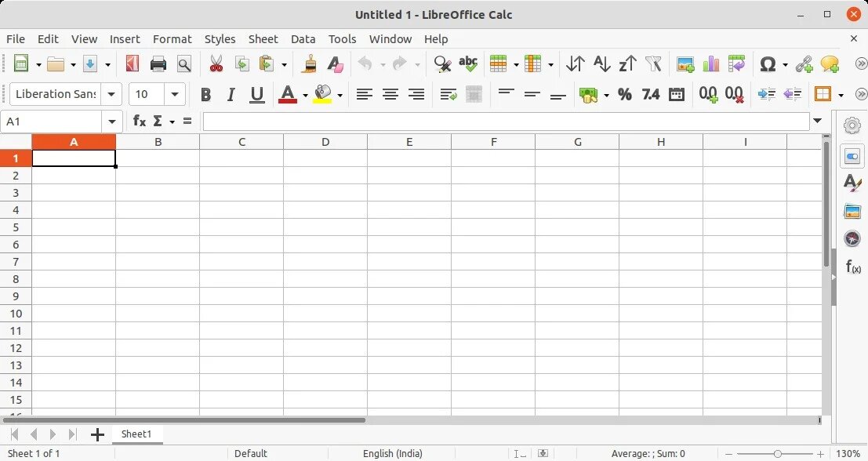Open the Format menu

173,38
